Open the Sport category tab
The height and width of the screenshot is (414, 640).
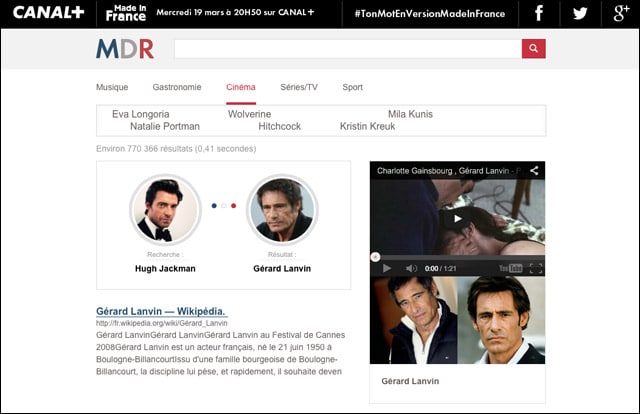coord(353,87)
